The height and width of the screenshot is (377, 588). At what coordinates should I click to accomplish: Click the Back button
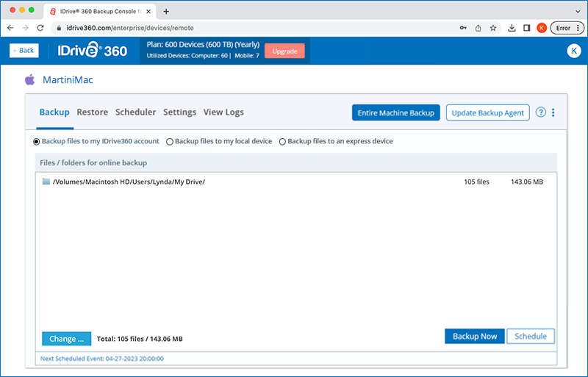coord(24,50)
